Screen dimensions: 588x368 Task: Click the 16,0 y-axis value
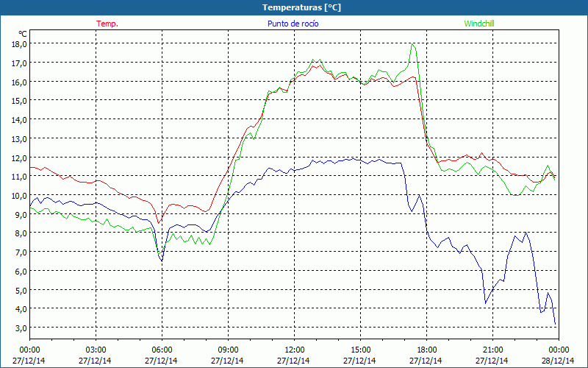coord(20,82)
